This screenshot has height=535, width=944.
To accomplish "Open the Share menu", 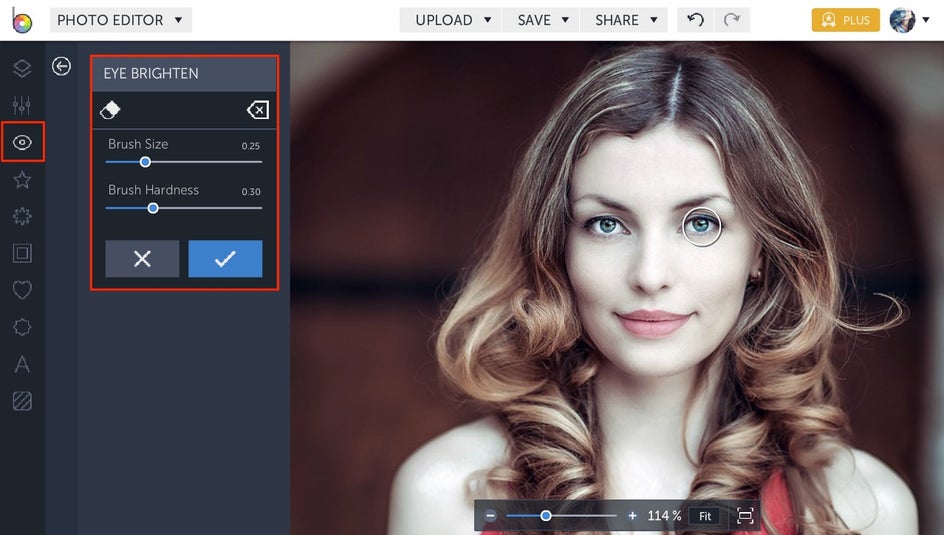I will (626, 20).
